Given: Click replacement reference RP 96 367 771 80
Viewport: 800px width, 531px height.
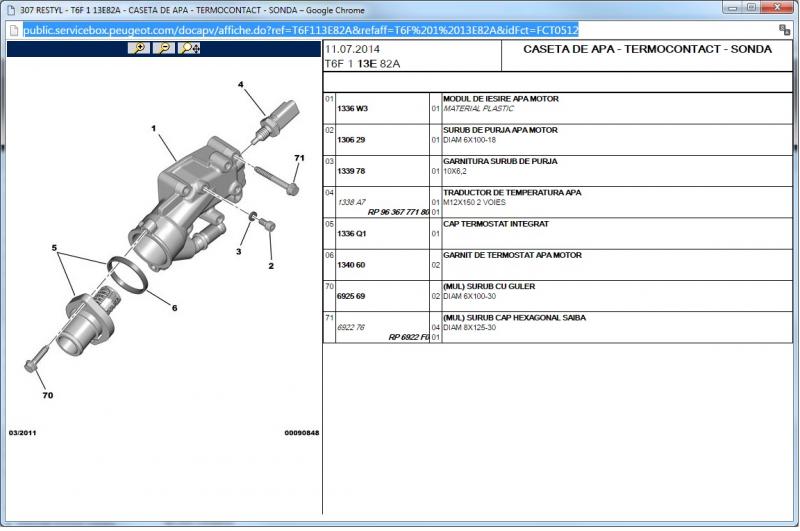Looking at the screenshot, I should [x=398, y=212].
